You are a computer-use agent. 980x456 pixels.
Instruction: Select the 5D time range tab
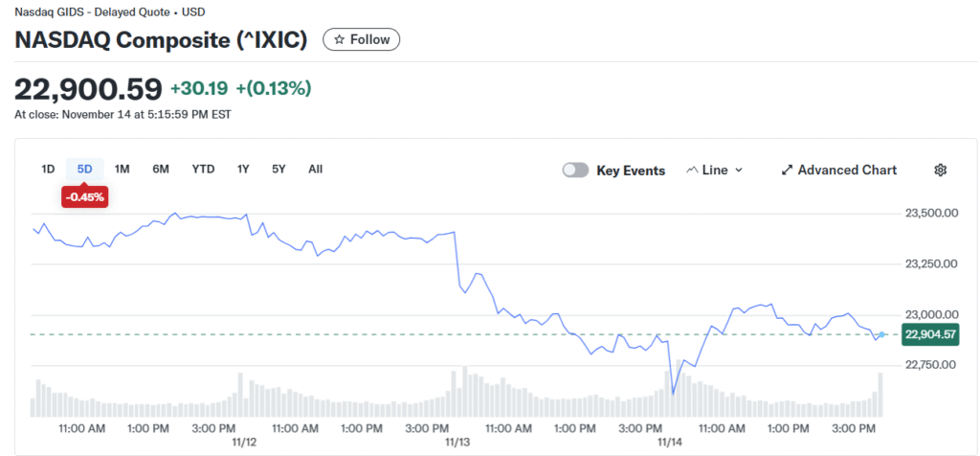click(x=84, y=169)
